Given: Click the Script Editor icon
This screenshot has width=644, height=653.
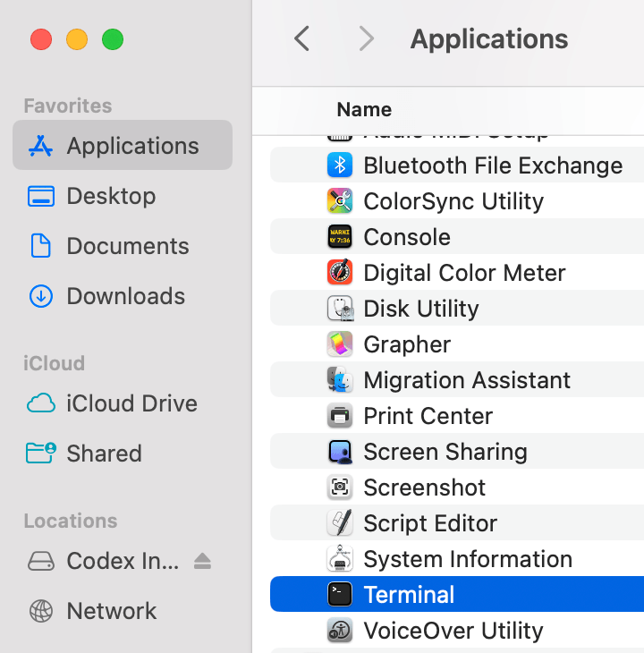Looking at the screenshot, I should 340,523.
